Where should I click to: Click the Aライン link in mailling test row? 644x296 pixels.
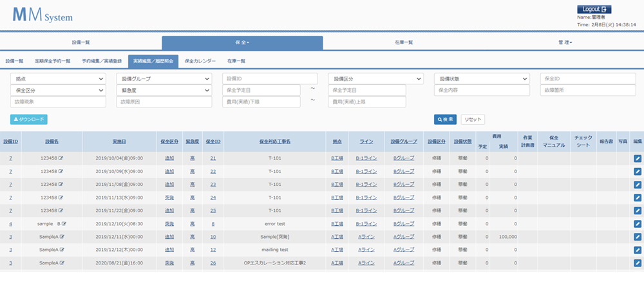[366, 250]
